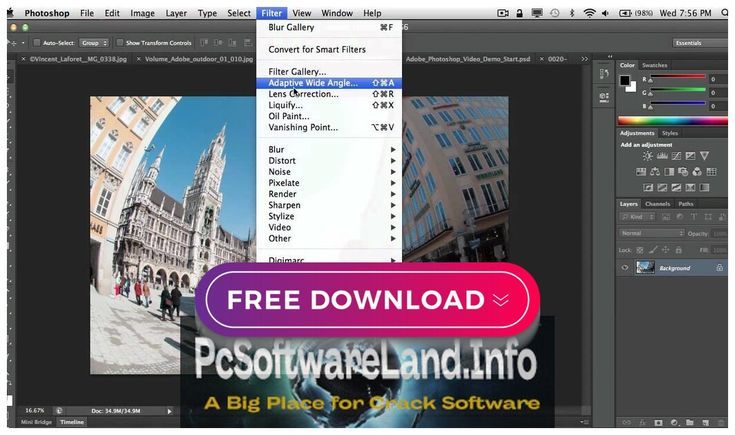Open Liquify from the Filter menu
735x435 pixels.
pyautogui.click(x=329, y=105)
